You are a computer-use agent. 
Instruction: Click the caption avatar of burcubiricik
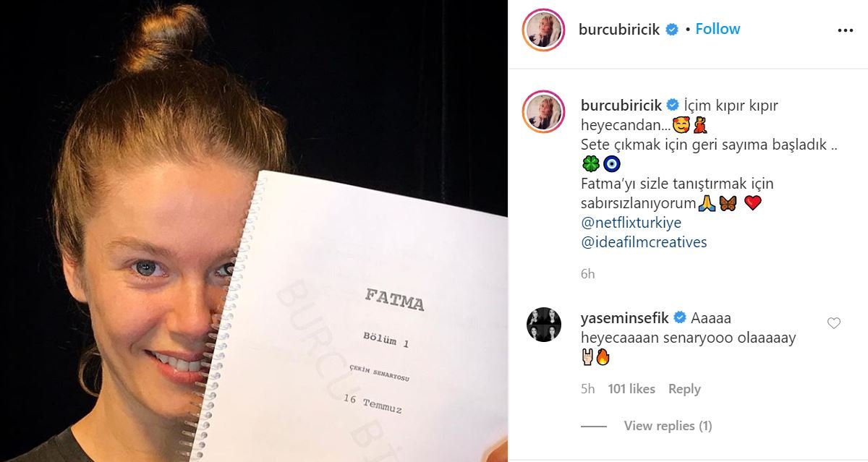(542, 111)
